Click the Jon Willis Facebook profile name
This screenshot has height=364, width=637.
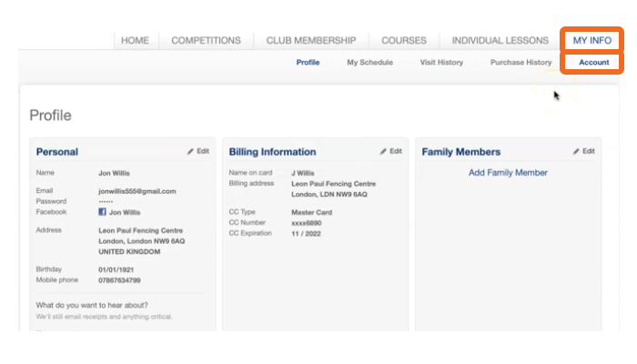[125, 212]
